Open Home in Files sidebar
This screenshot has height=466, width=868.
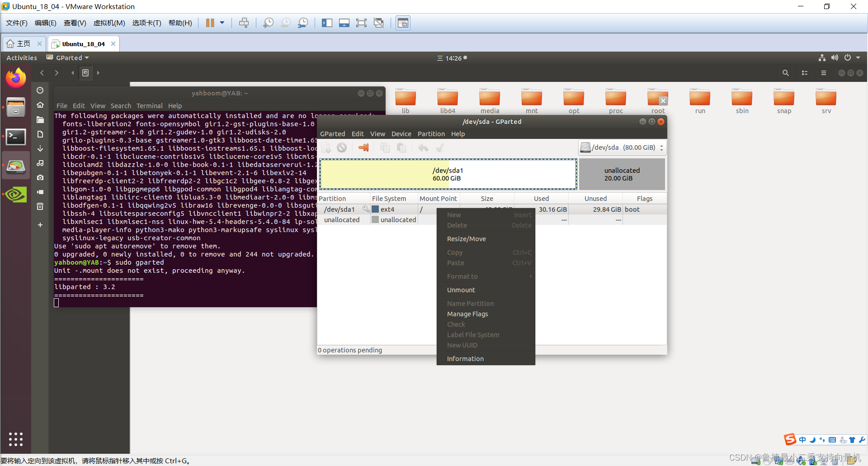point(40,105)
